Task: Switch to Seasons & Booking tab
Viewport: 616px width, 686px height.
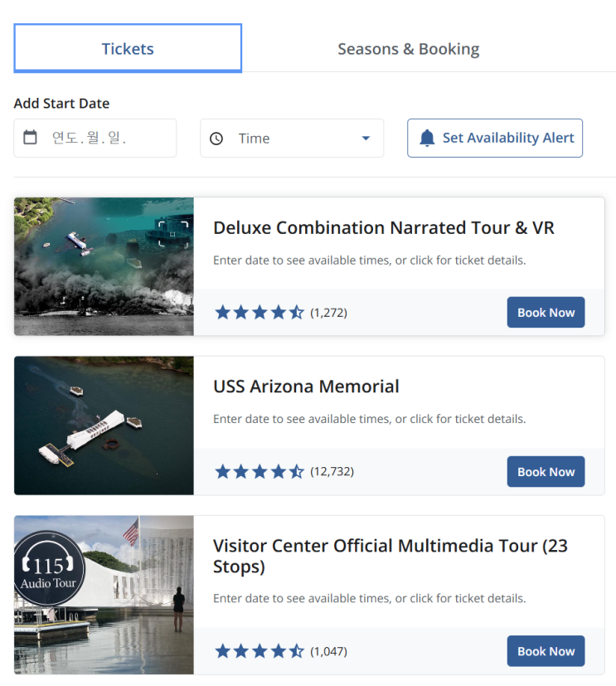Action: pos(408,49)
